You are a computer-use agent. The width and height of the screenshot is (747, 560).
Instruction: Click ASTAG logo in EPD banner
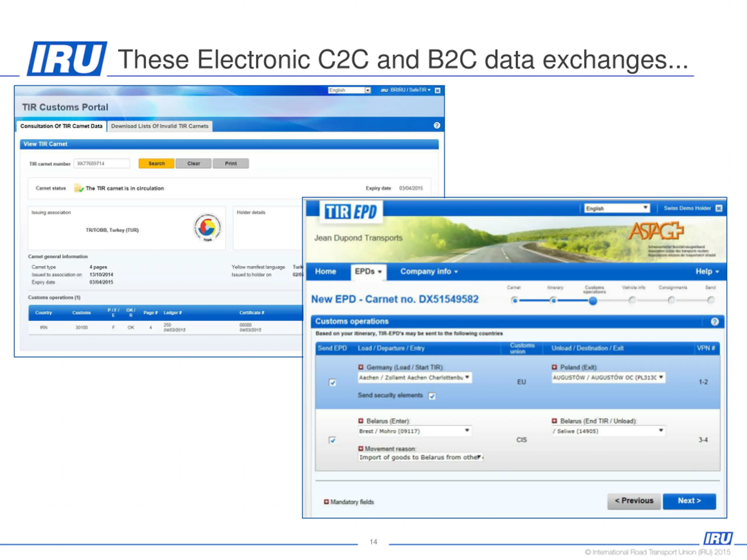click(656, 231)
